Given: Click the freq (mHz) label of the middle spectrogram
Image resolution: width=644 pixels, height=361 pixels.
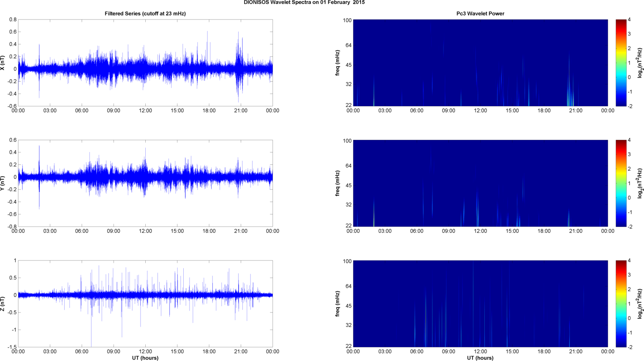Looking at the screenshot, I should point(338,183).
